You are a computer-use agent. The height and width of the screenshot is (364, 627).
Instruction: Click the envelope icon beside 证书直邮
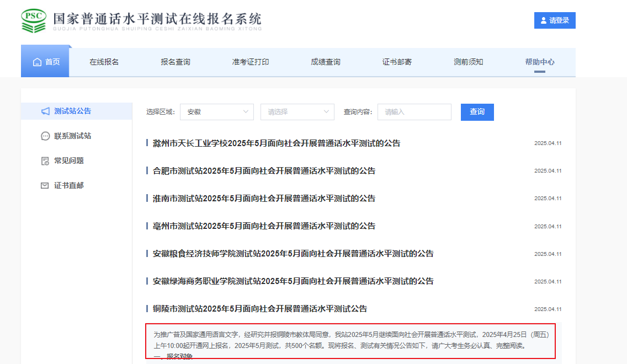click(45, 185)
